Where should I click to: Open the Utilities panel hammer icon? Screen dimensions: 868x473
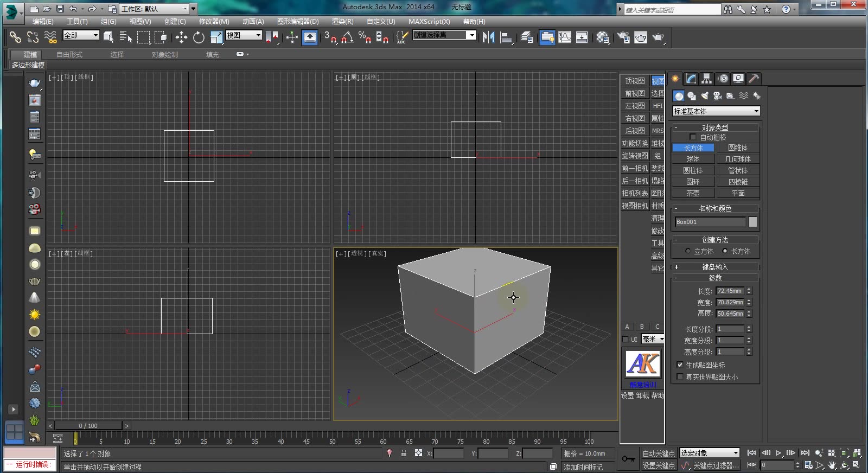point(754,79)
